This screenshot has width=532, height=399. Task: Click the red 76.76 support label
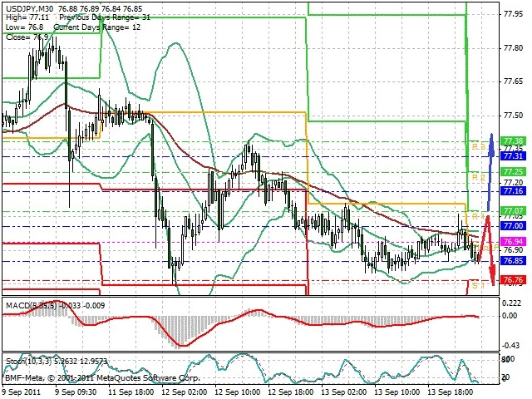(513, 280)
